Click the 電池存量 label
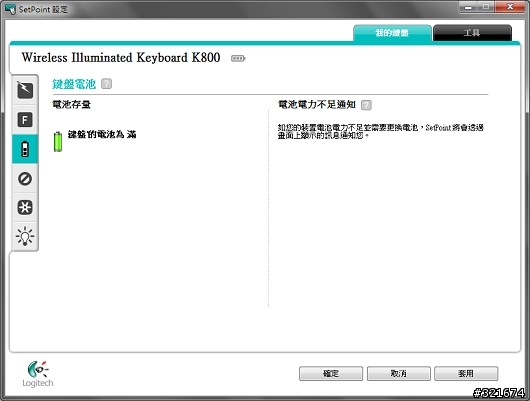The height and width of the screenshot is (401, 530). (71, 104)
